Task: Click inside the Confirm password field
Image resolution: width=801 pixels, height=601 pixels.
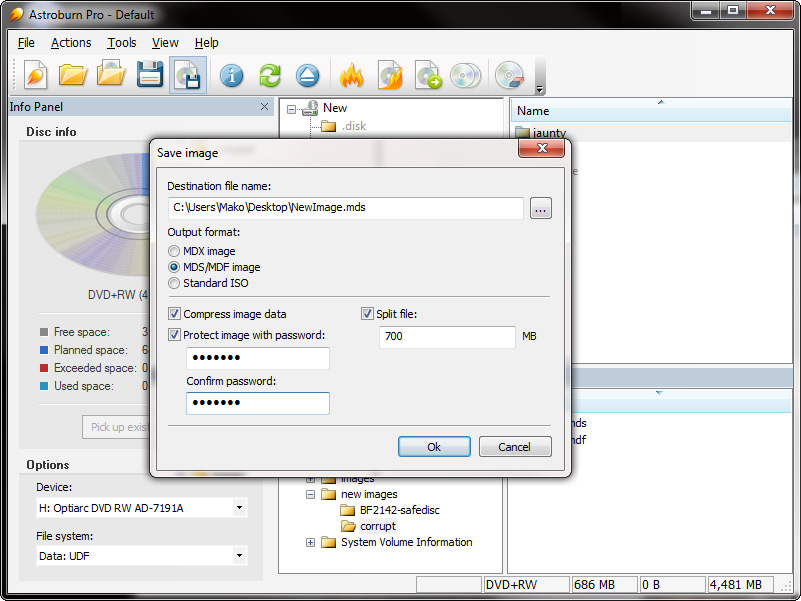Action: [257, 403]
